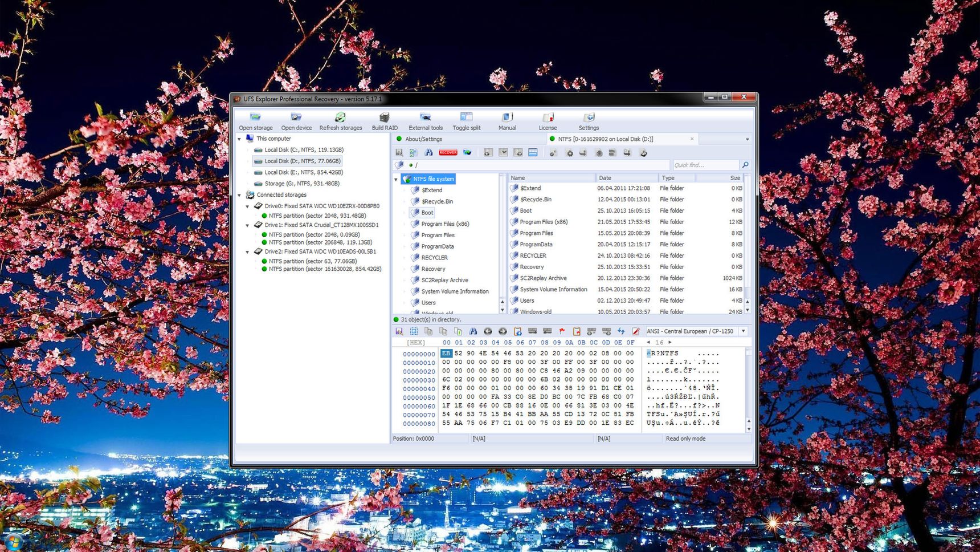Select the SC2Replay Archive tree folder
The width and height of the screenshot is (980, 552).
(439, 280)
